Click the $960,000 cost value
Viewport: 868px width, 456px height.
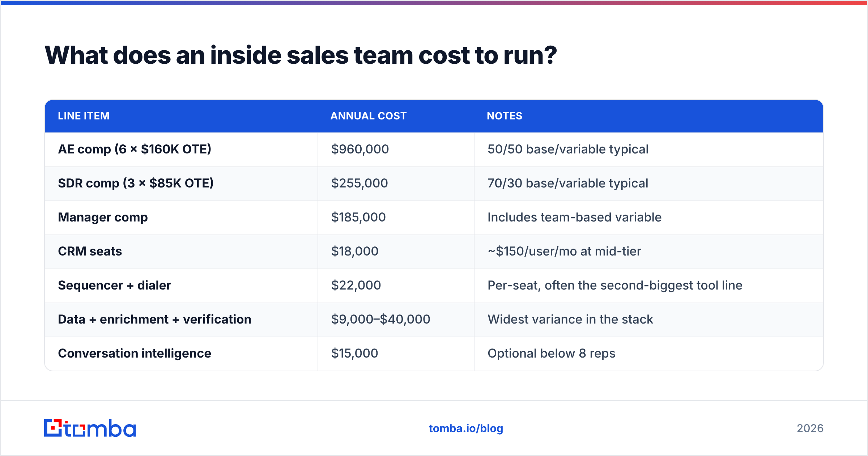(360, 149)
